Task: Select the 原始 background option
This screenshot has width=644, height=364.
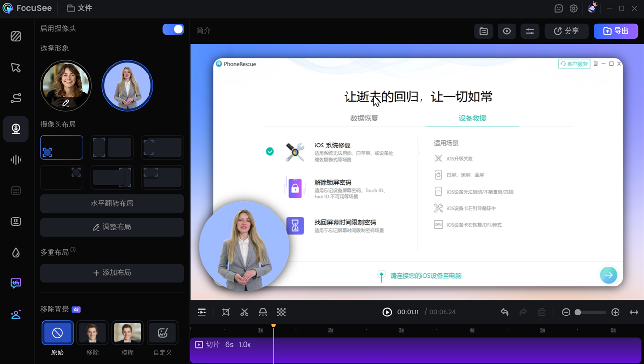Action: [x=57, y=333]
